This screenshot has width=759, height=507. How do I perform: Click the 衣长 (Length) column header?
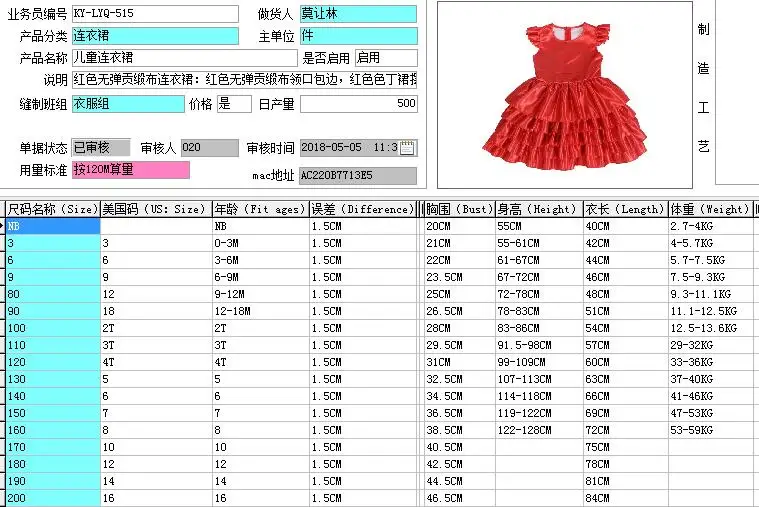[626, 209]
